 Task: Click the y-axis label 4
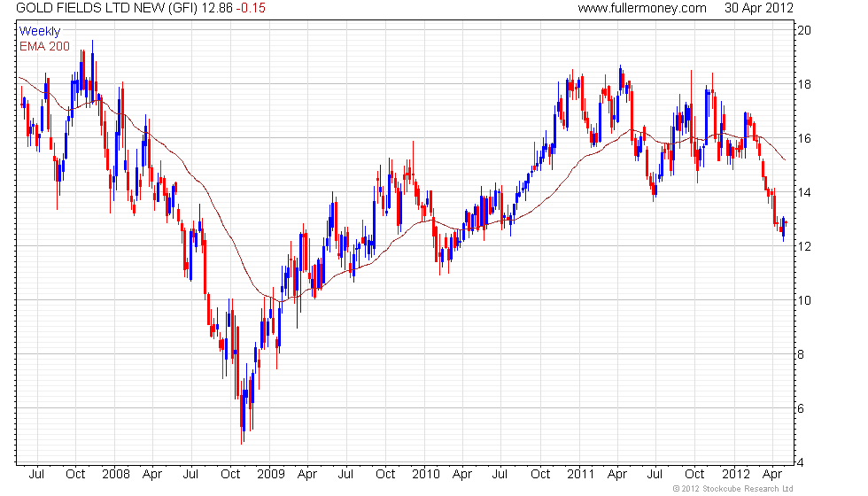tap(801, 462)
